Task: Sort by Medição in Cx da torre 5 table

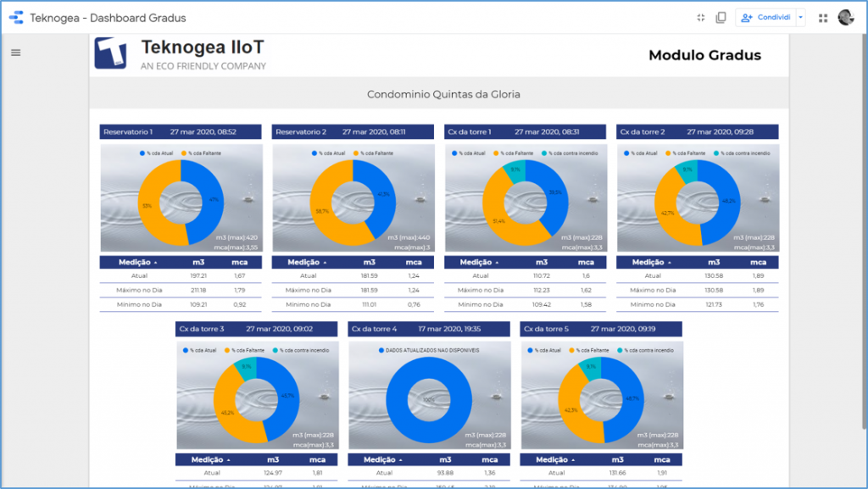Action: [555, 459]
